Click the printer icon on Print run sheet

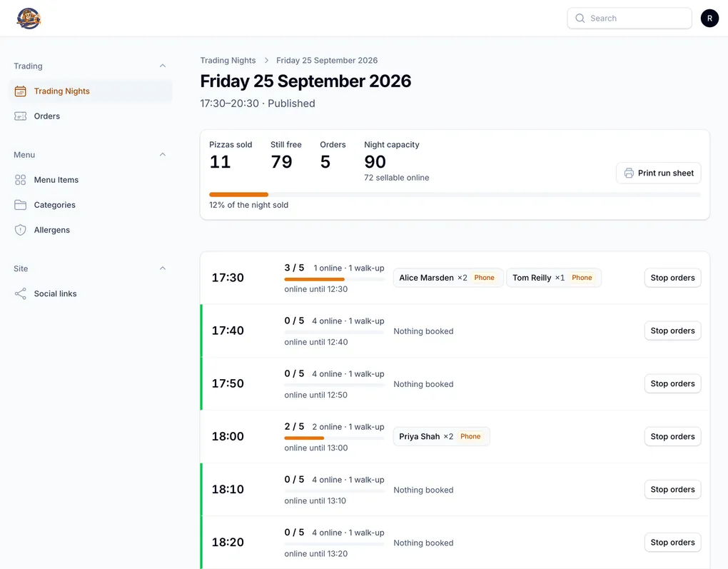[629, 173]
